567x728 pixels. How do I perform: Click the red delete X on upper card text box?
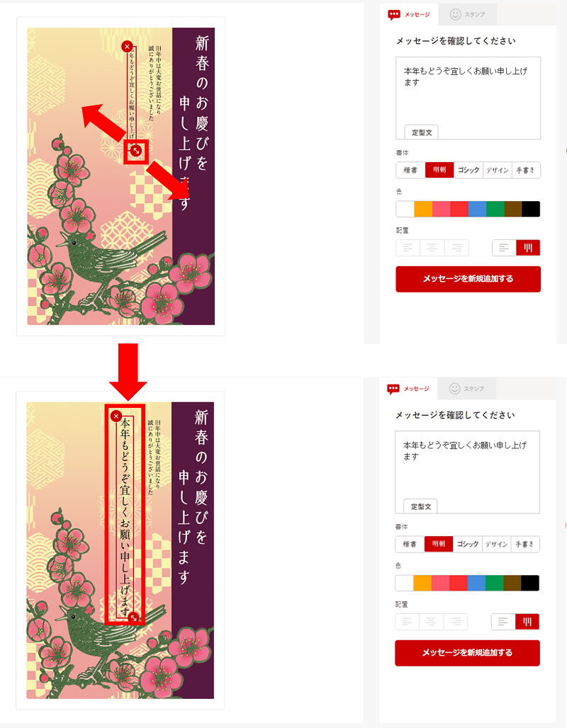click(127, 47)
